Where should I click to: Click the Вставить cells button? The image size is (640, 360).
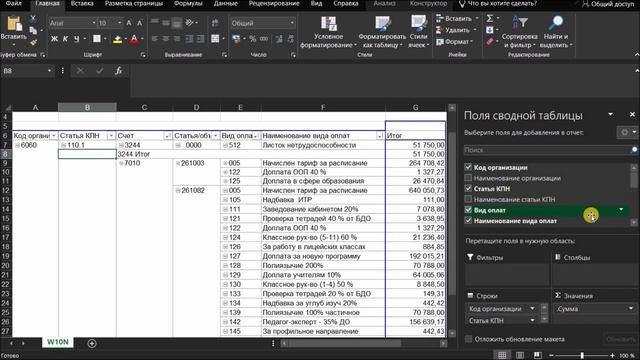click(x=454, y=18)
